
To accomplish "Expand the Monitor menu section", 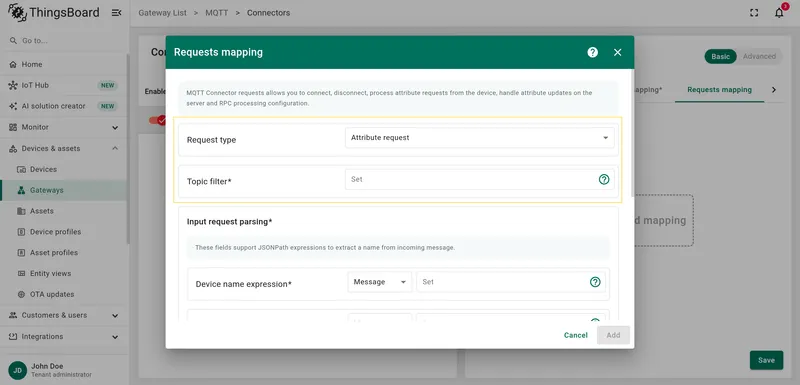I will [x=115, y=127].
